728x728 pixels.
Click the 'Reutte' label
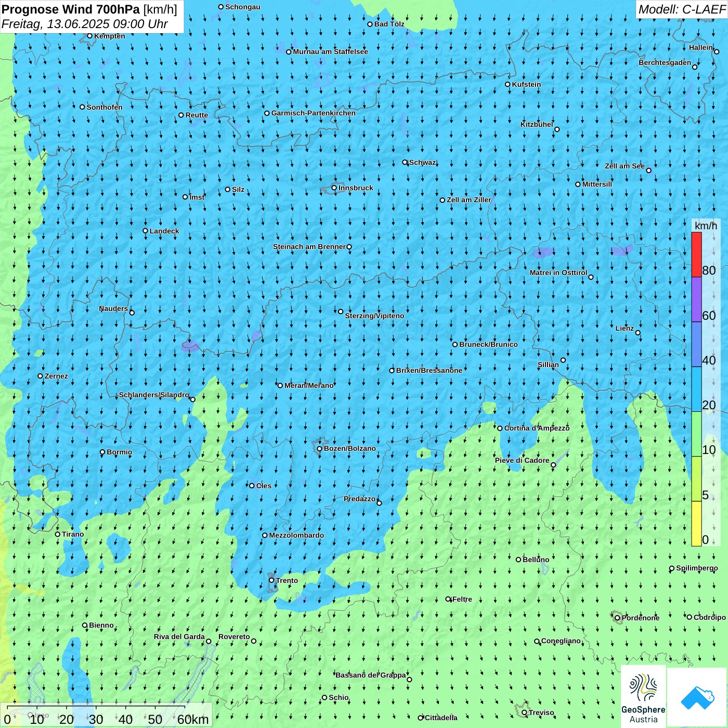click(x=197, y=115)
